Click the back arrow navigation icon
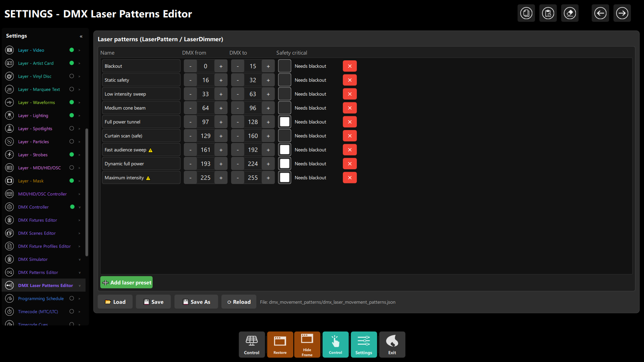 tap(600, 13)
